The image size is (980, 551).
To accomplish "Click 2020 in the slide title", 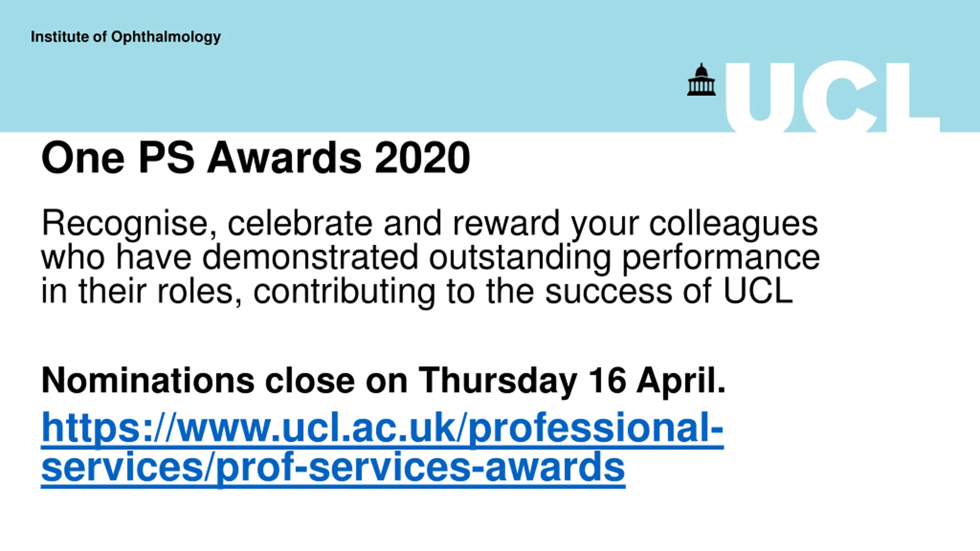I will 422,158.
